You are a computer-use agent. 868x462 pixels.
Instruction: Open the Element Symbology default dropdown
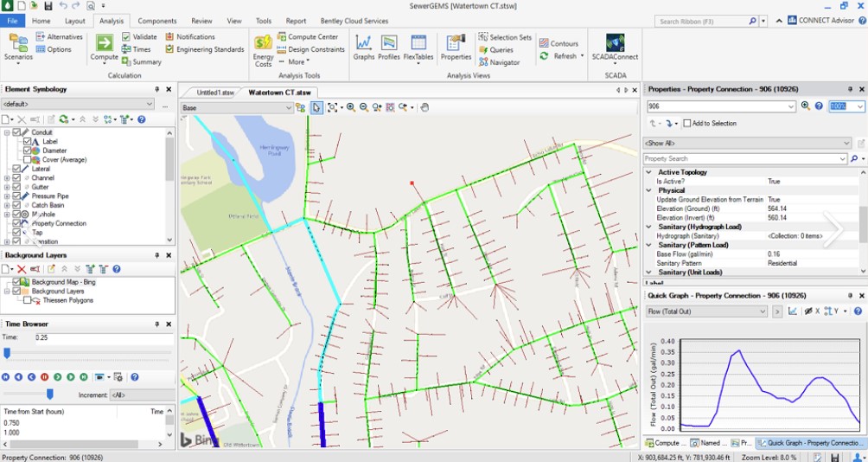tap(78, 104)
